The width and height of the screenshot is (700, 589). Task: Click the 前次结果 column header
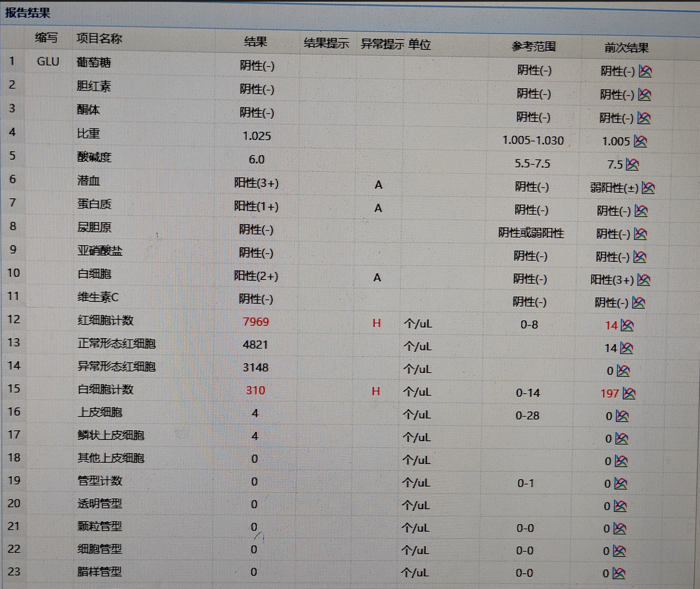627,48
